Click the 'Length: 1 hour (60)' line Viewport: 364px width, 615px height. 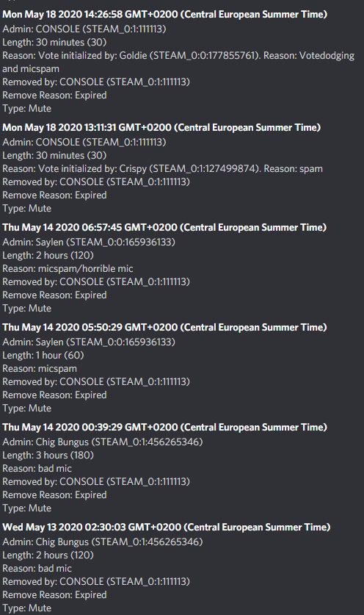click(43, 356)
